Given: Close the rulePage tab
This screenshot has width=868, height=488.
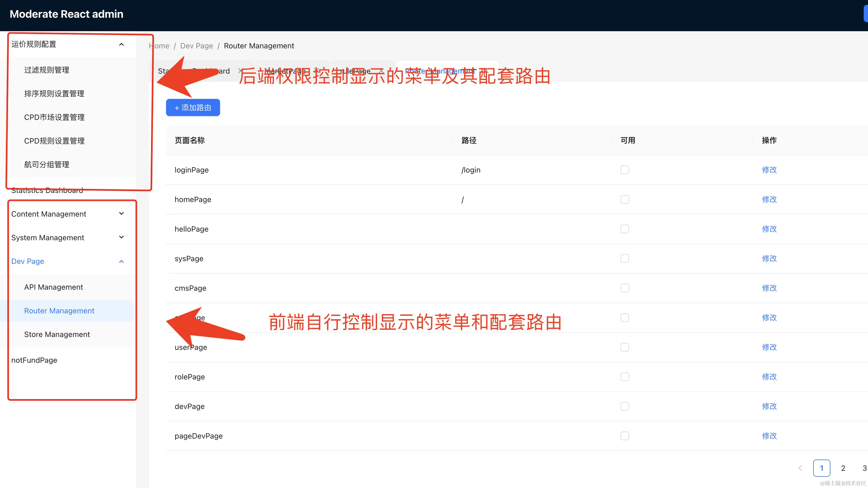Looking at the screenshot, I should tap(381, 71).
